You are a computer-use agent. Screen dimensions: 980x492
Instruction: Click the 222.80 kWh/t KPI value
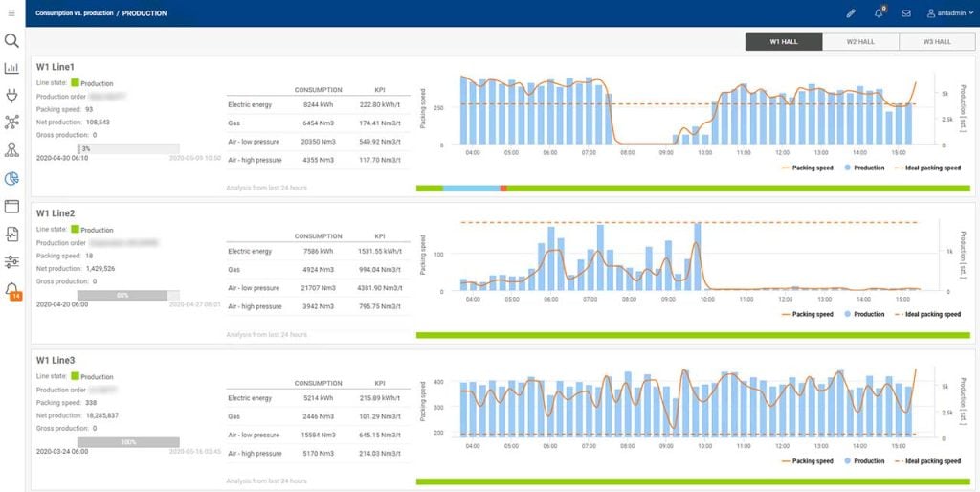coord(381,105)
